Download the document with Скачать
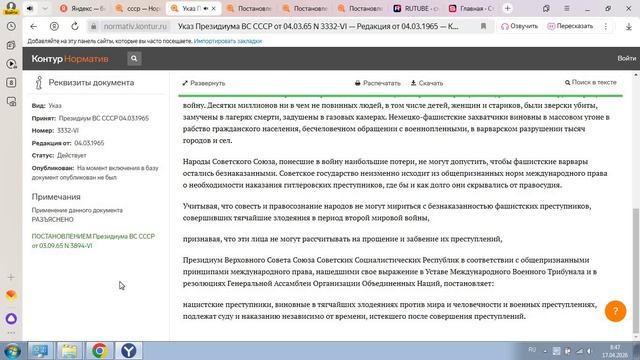The height and width of the screenshot is (360, 640). click(427, 83)
